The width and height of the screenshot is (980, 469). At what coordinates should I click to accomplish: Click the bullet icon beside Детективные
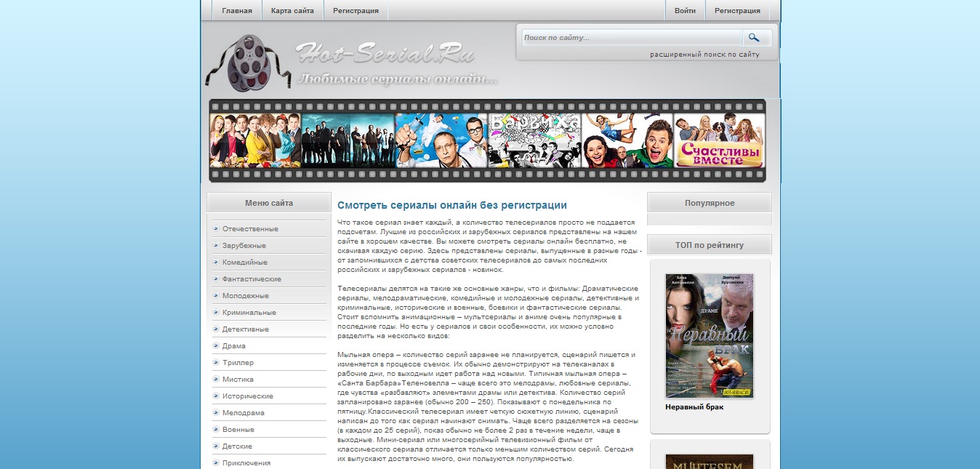[x=216, y=329]
